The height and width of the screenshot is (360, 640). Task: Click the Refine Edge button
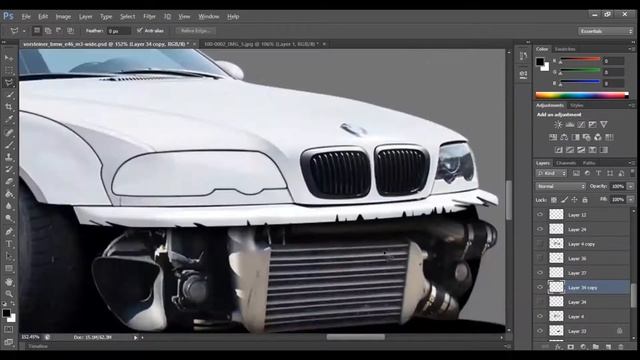pos(196,31)
